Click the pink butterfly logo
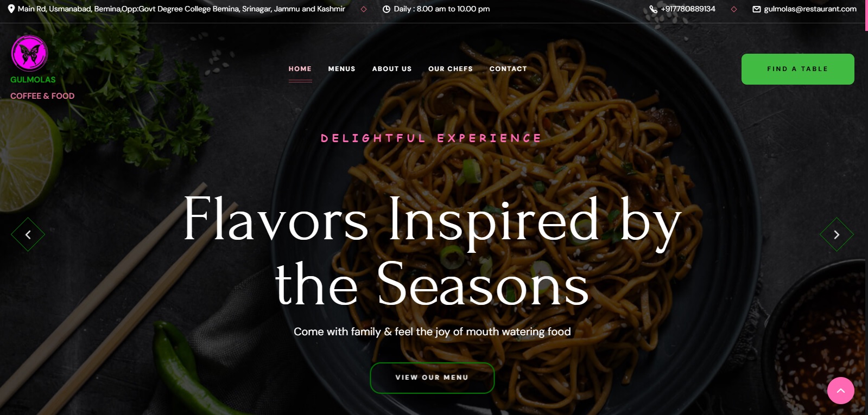 tap(30, 53)
